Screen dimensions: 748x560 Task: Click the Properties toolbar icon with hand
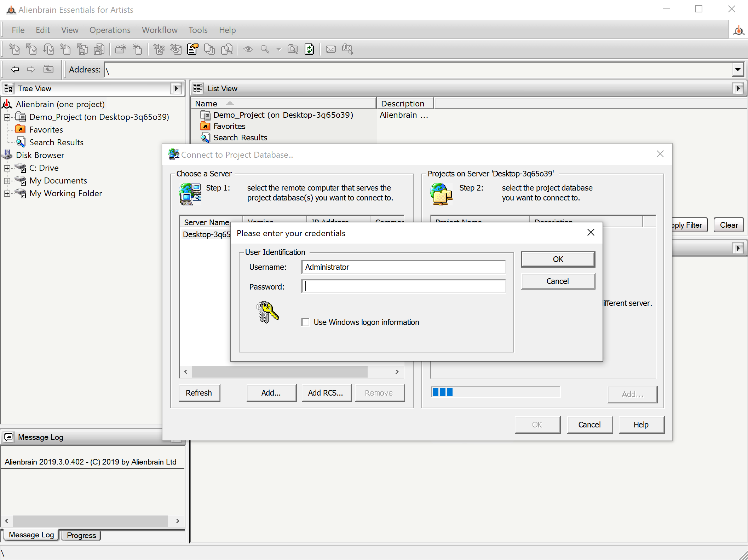point(193,49)
